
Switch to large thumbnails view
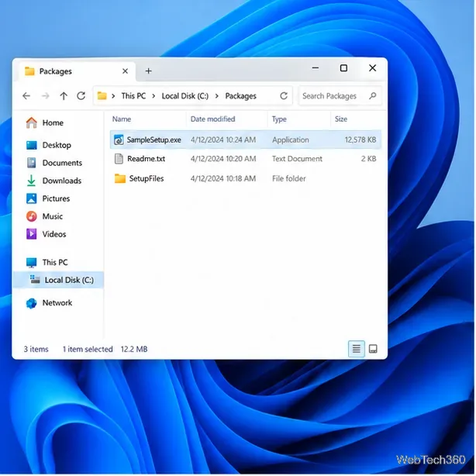373,349
